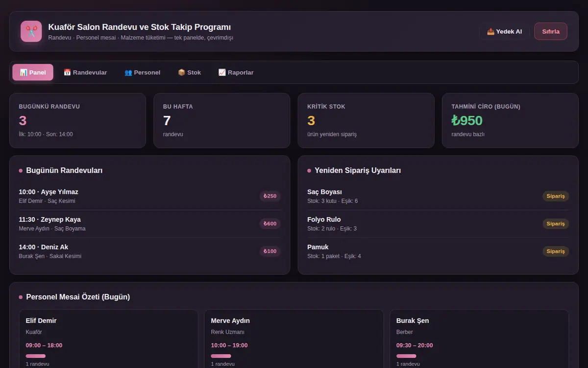Open the Kritik Stok stat card

click(x=366, y=121)
